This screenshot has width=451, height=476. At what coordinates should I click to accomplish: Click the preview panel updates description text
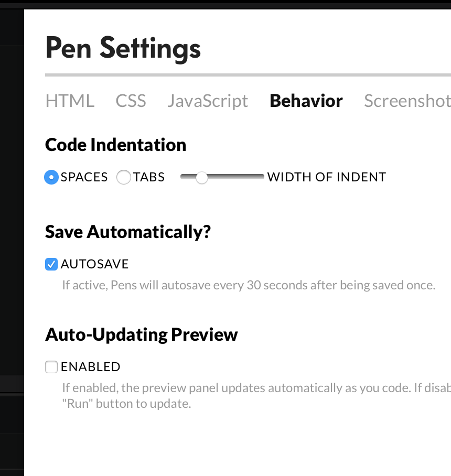pos(256,388)
